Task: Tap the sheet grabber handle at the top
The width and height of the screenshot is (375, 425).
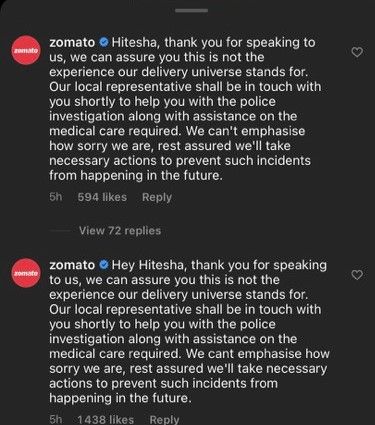Action: tap(191, 11)
